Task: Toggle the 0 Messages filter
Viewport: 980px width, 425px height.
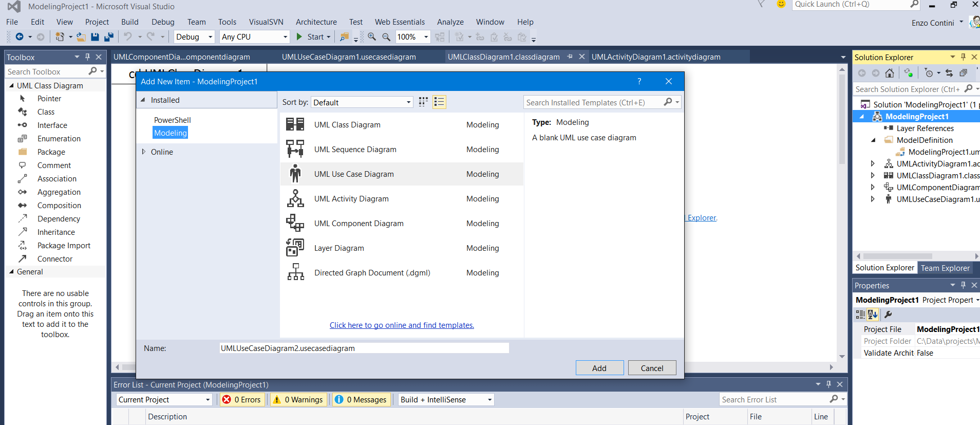Action: pos(362,399)
